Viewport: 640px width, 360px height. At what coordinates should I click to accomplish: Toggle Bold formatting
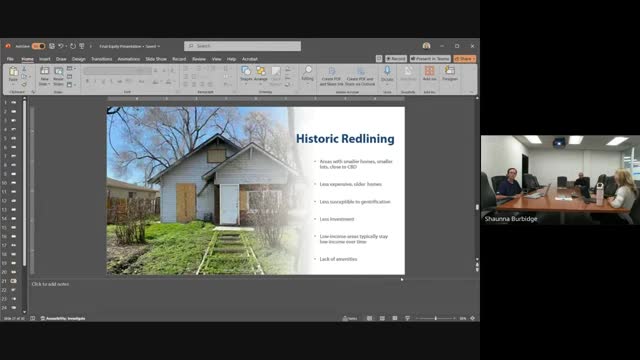click(x=87, y=82)
